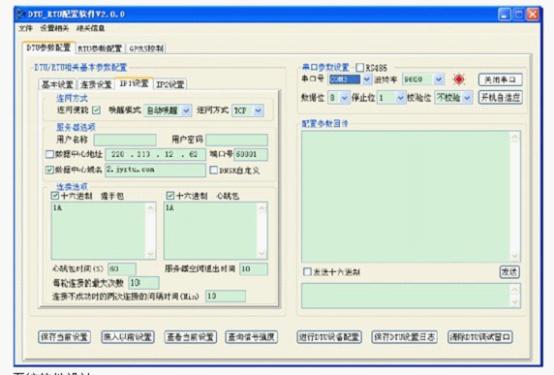554x375 pixels.
Task: Click the 进行DTU设备配置 button
Action: pos(329,337)
